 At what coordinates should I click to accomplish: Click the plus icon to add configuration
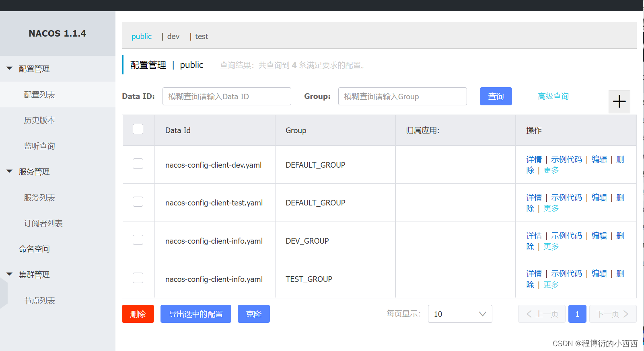[x=619, y=101]
